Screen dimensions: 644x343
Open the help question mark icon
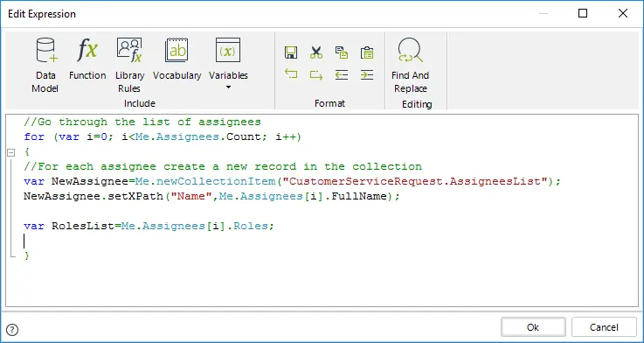[13, 329]
